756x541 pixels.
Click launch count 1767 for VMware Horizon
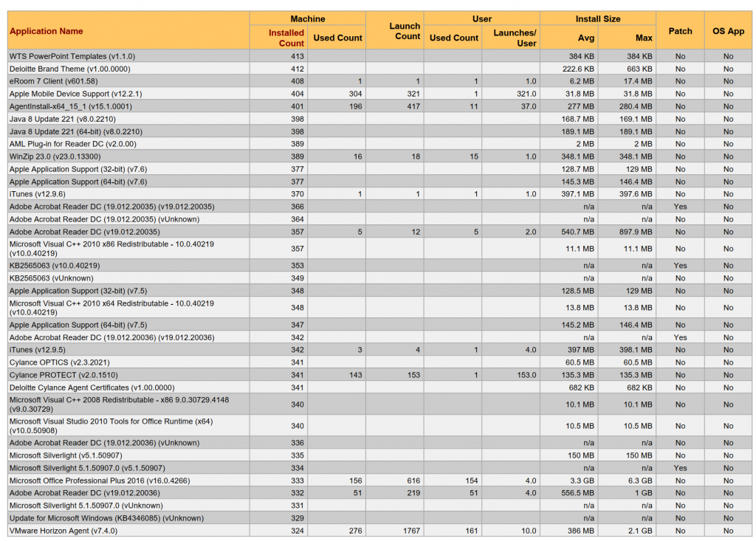pyautogui.click(x=411, y=531)
